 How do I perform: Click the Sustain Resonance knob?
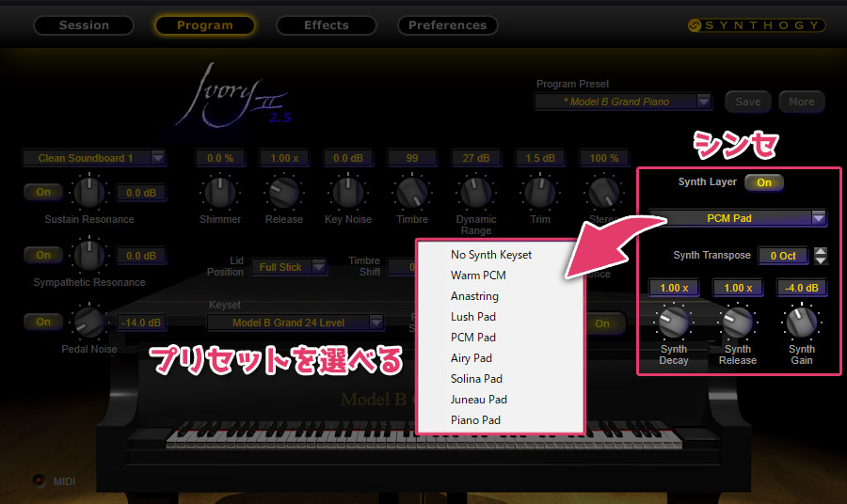[x=89, y=192]
